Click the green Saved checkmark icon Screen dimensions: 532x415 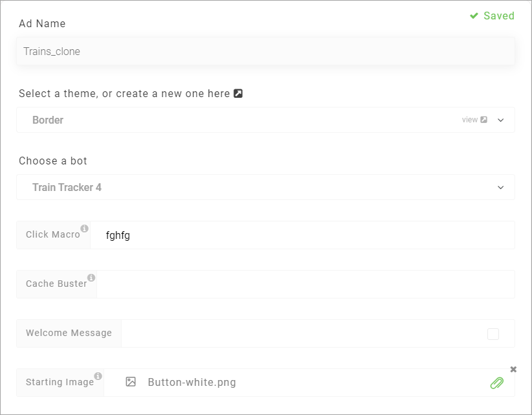click(474, 16)
